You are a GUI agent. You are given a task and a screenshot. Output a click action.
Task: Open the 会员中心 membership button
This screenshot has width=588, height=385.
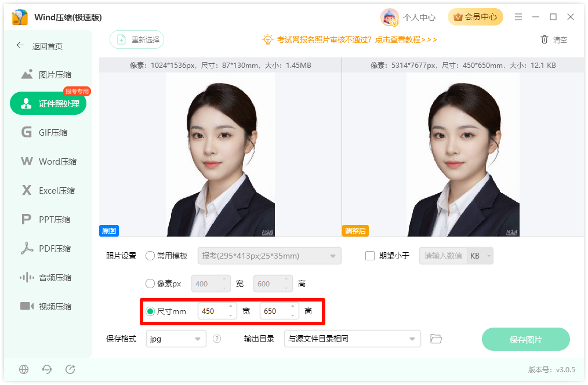[x=475, y=17]
